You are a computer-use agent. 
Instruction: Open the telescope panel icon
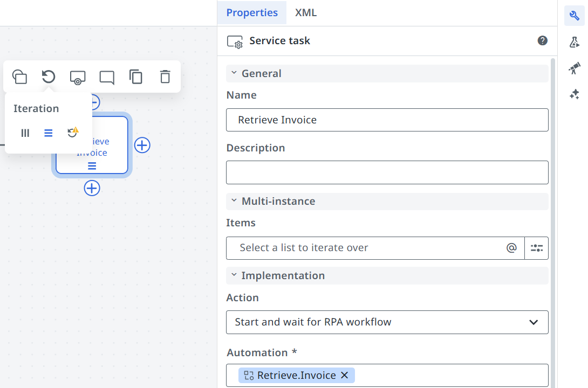tap(574, 68)
